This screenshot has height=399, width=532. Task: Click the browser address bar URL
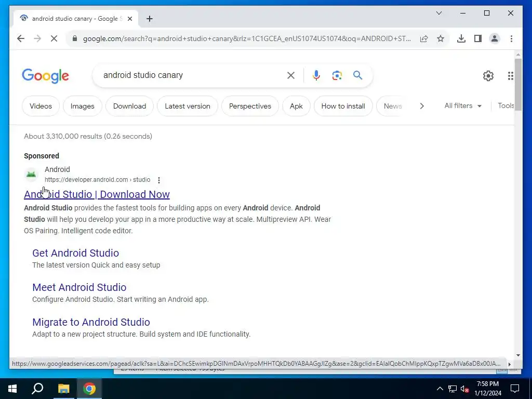[x=247, y=38]
